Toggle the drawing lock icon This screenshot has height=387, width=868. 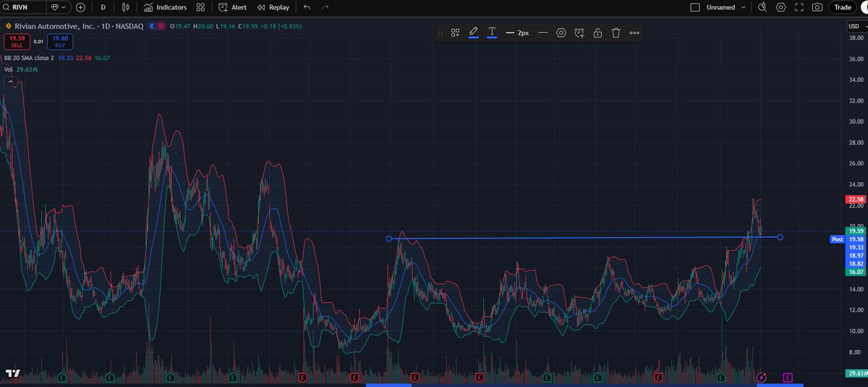[597, 33]
